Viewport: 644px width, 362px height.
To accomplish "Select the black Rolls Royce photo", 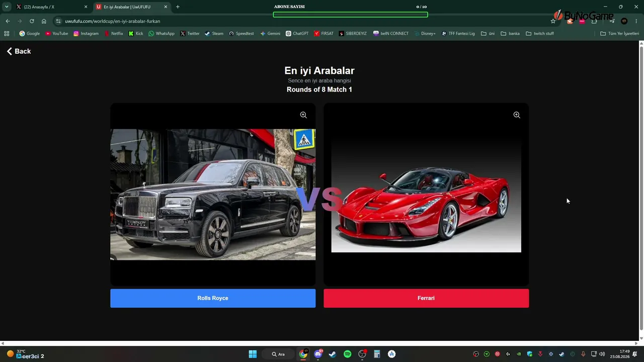I will (x=213, y=195).
